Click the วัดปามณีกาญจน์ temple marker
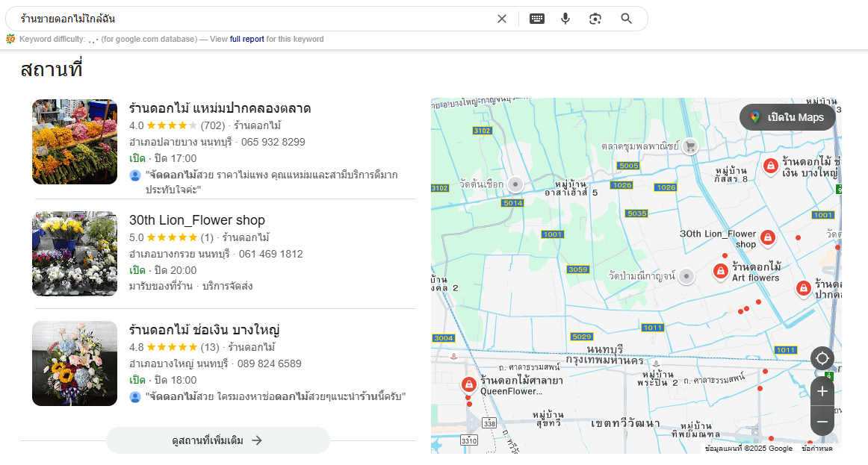 686,276
